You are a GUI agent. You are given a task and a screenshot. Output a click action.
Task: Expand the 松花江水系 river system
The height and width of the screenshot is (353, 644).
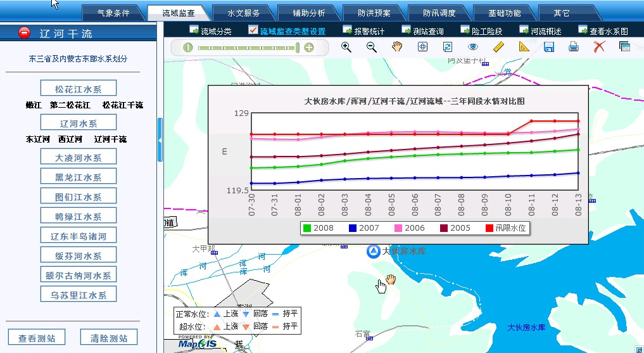(78, 89)
